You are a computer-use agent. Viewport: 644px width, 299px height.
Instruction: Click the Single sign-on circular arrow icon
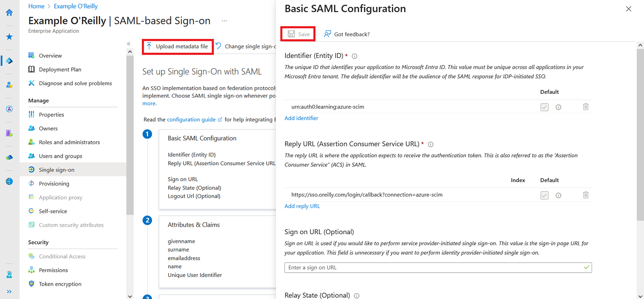click(x=32, y=170)
